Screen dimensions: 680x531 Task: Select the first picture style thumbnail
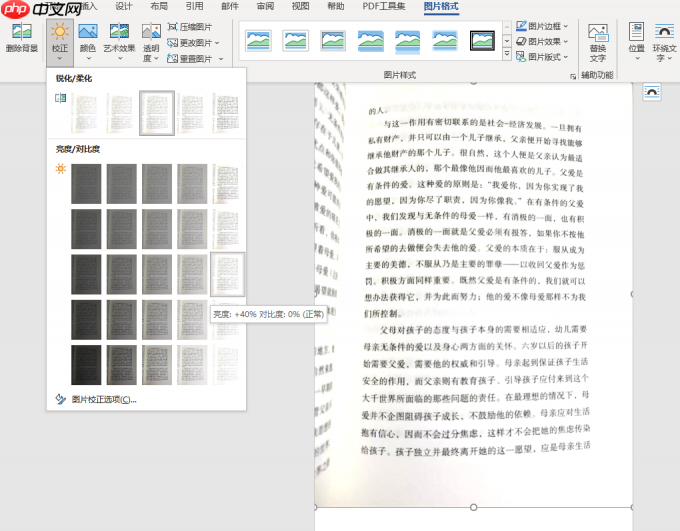click(258, 40)
